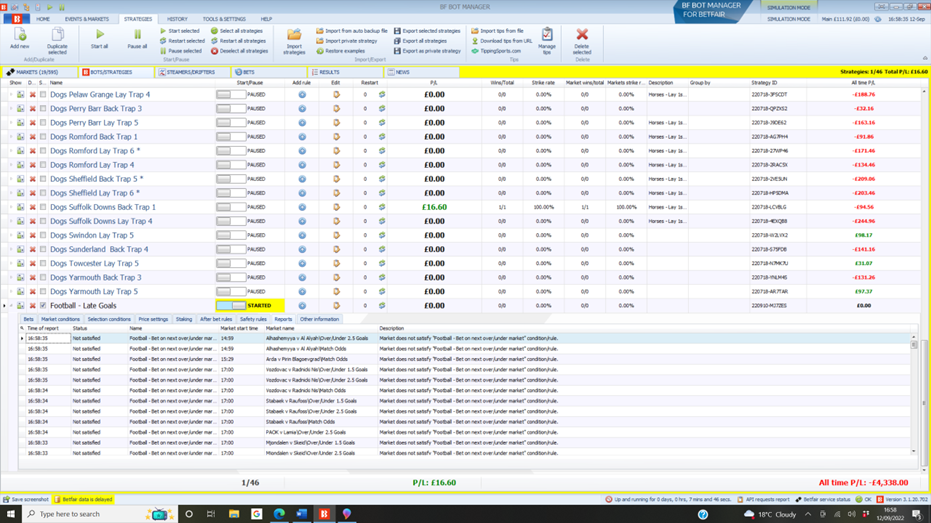Click the edit icon for Dogs Suffolk Downs Back Trap 1
This screenshot has height=523, width=931.
coord(336,207)
